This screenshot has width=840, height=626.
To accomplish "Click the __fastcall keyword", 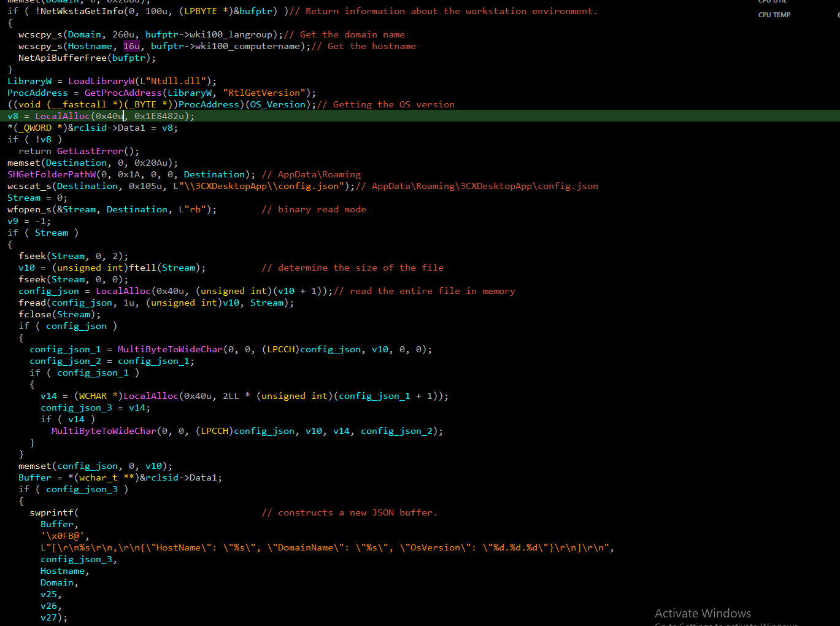I will pyautogui.click(x=79, y=104).
